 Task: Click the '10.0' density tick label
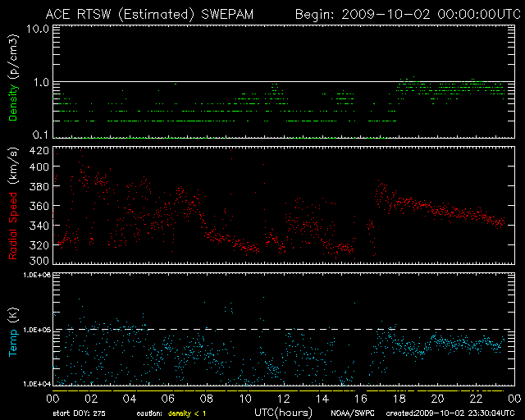pyautogui.click(x=38, y=29)
